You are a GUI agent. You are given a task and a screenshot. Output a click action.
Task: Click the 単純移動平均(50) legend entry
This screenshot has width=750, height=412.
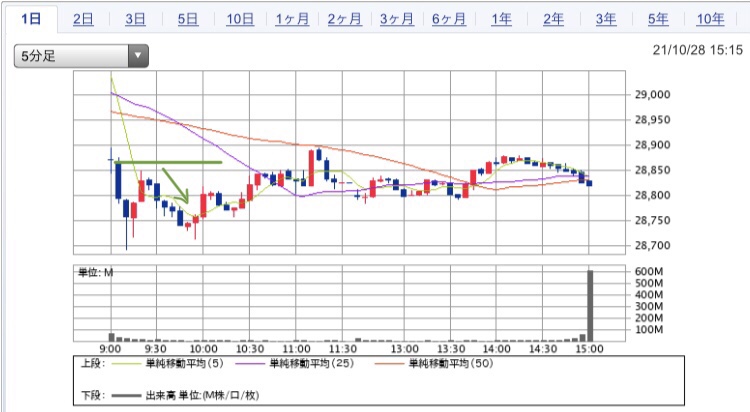[x=451, y=364]
